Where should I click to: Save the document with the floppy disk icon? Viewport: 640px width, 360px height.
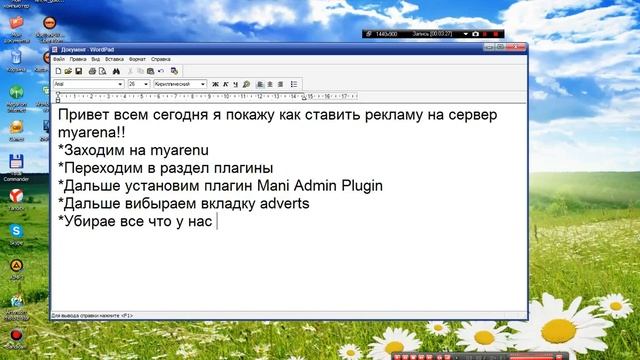[79, 71]
